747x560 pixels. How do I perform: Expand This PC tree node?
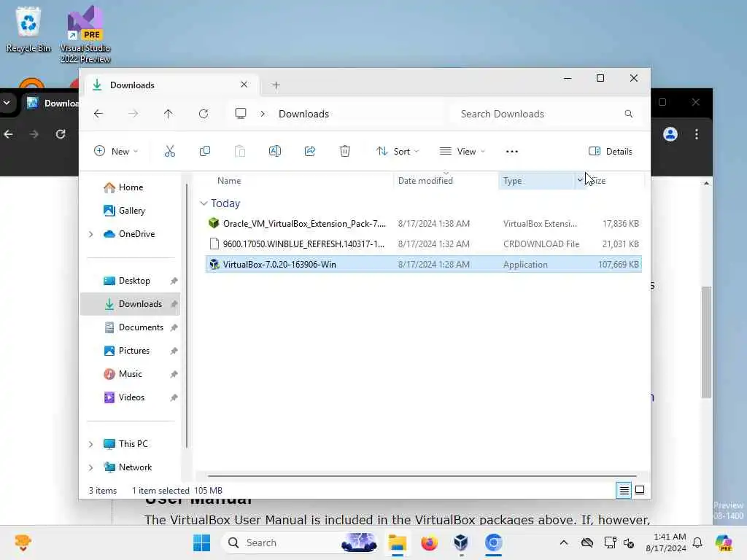(x=90, y=444)
